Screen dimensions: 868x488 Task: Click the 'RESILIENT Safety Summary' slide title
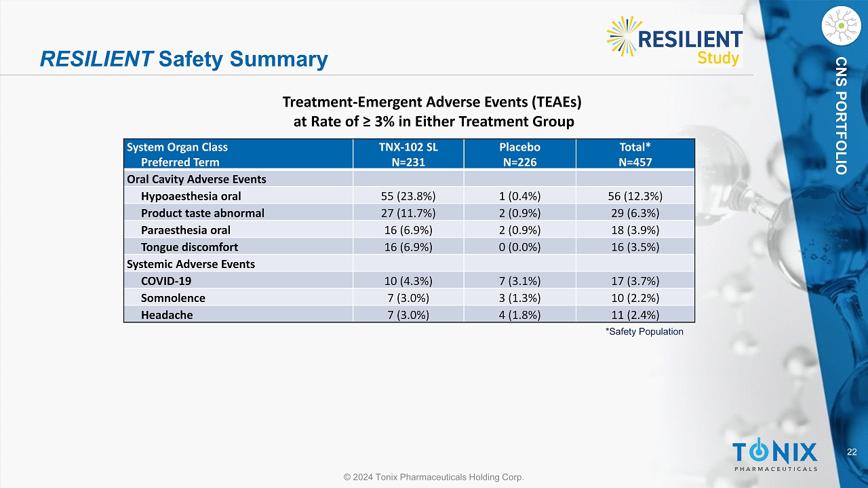point(184,59)
